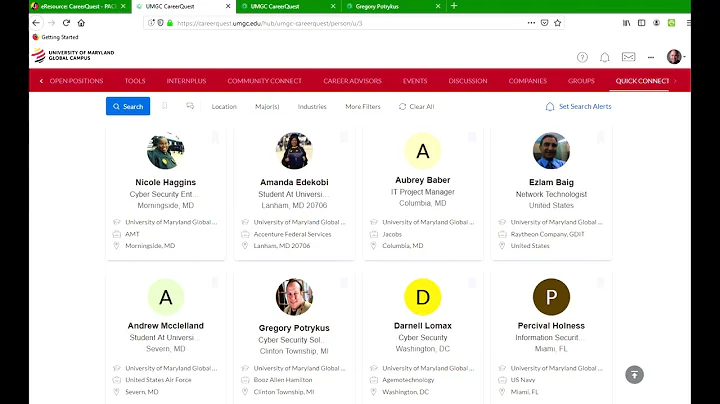Bookmark Aubrey Baber card

pyautogui.click(x=472, y=136)
